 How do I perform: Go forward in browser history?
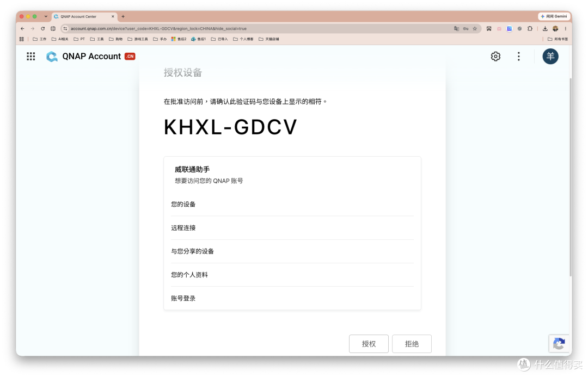pyautogui.click(x=33, y=28)
